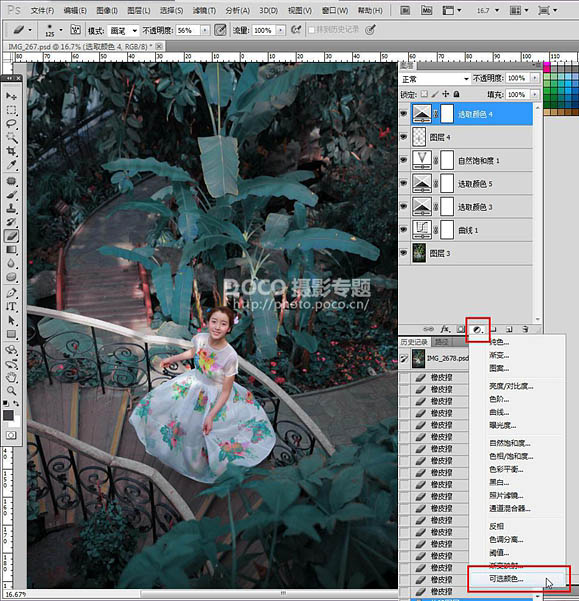Open the layer 不透明度 arrow in Layers panel
The image size is (579, 601).
(535, 79)
